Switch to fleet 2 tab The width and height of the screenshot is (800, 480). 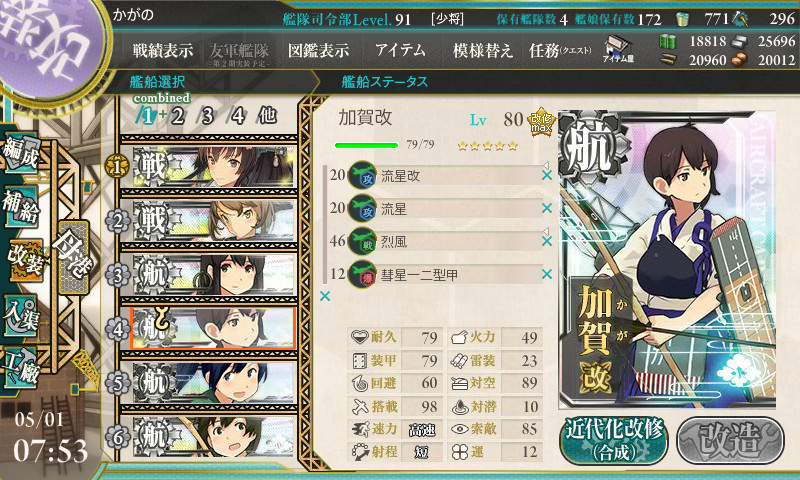(x=177, y=116)
